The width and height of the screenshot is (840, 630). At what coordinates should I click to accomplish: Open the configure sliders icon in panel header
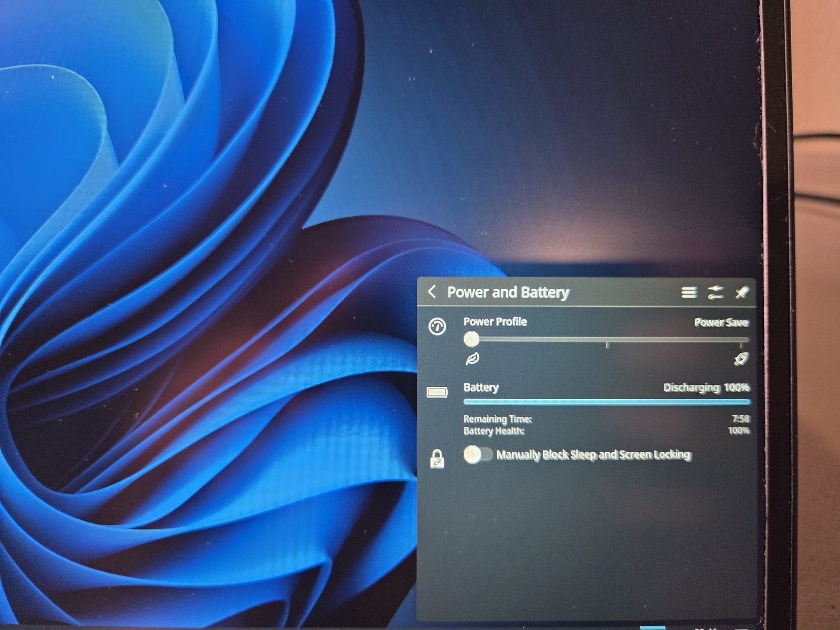tap(715, 292)
